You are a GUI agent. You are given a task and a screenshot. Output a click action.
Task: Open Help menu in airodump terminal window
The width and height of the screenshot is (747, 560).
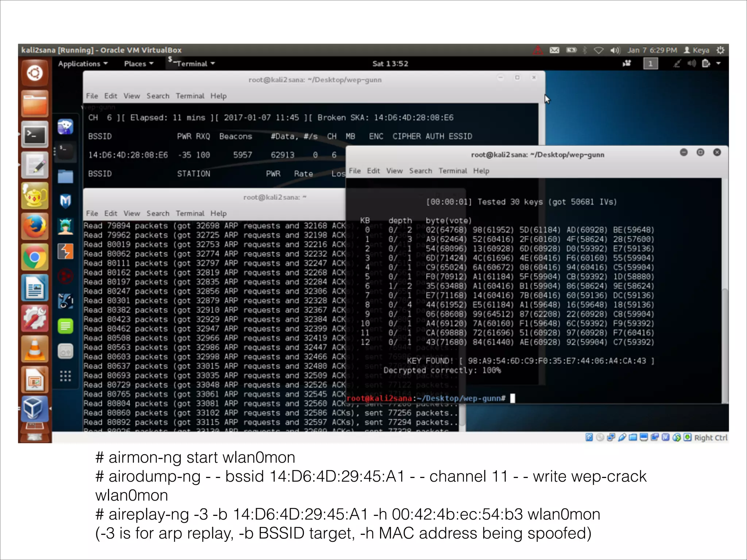(218, 96)
